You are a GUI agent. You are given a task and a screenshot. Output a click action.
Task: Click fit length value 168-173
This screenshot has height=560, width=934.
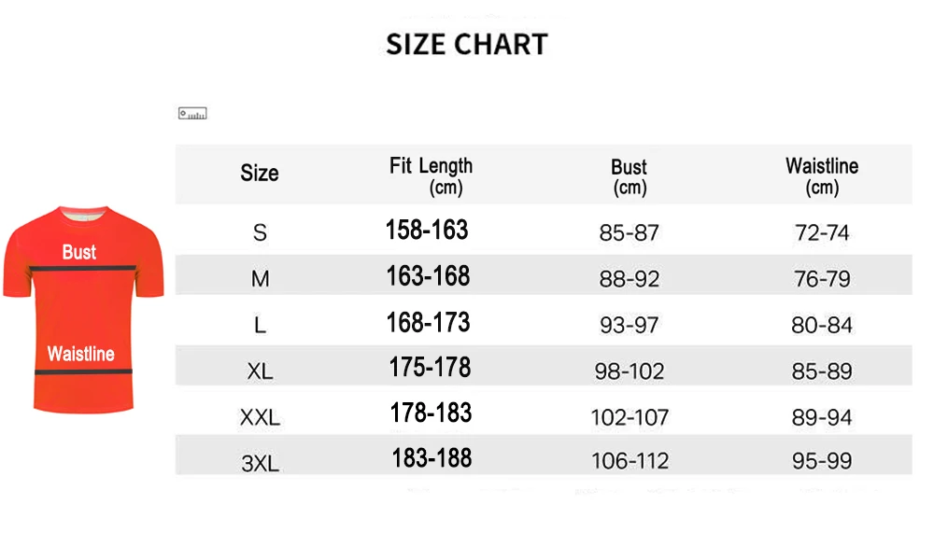[x=429, y=323]
